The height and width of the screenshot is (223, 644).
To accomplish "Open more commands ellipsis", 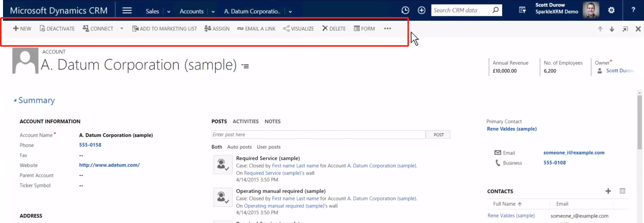I will tap(387, 29).
